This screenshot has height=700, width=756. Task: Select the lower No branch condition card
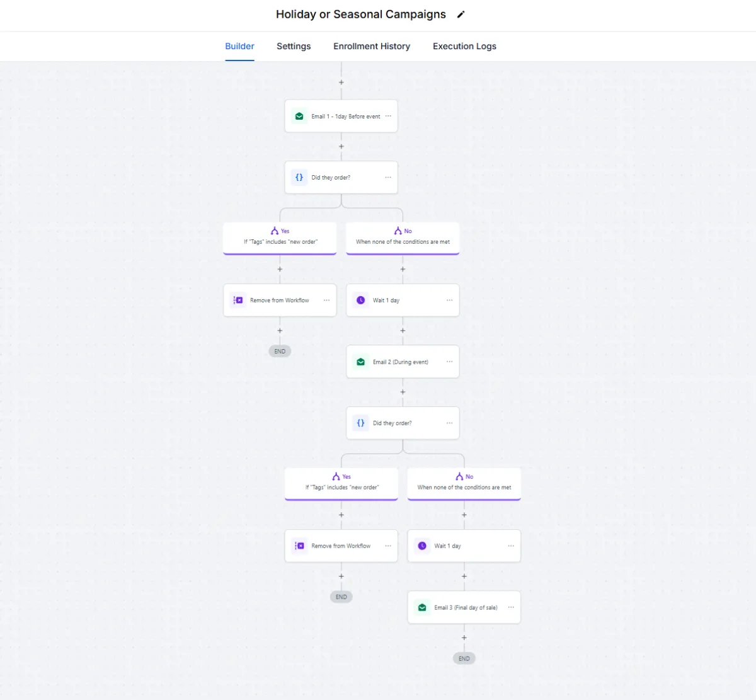tap(464, 484)
